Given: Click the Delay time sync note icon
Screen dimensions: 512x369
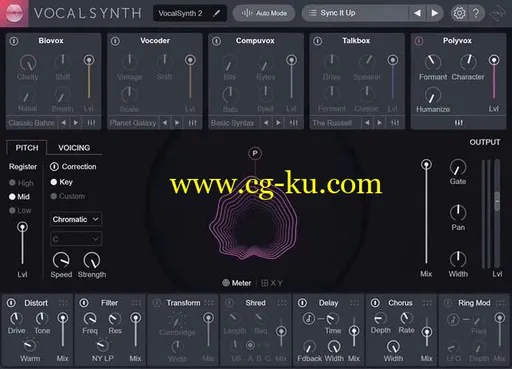Looking at the screenshot, I should point(309,319).
